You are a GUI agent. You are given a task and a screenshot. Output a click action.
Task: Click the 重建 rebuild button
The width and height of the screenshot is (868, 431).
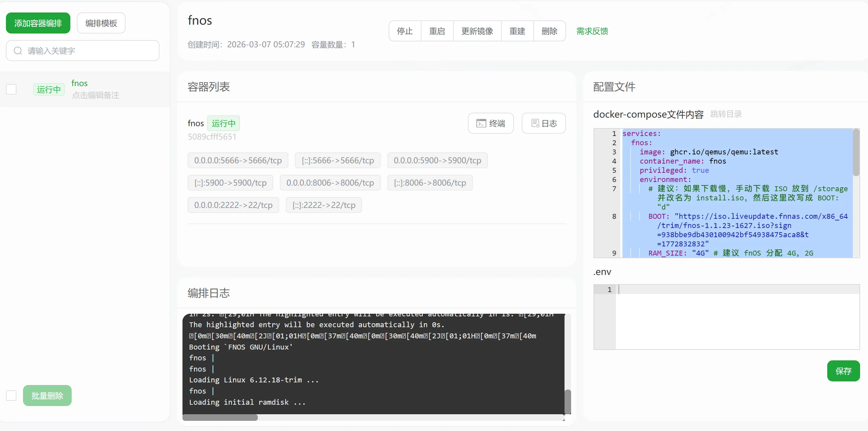(517, 31)
